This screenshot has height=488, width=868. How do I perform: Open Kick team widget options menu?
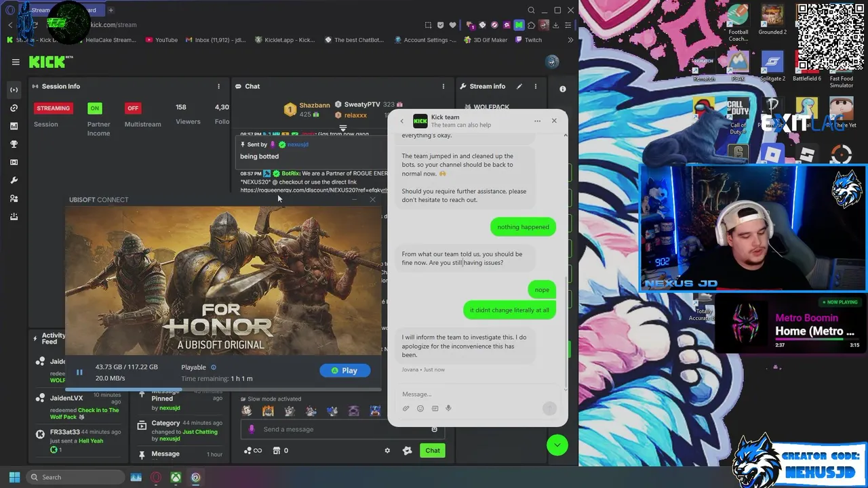(x=537, y=121)
